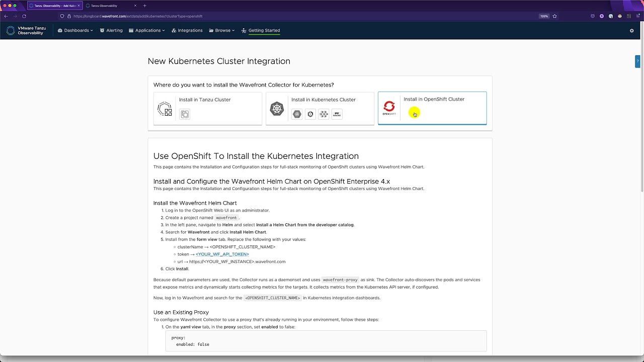The width and height of the screenshot is (644, 362).
Task: Click the 'Click Install.' step text
Action: (x=177, y=269)
